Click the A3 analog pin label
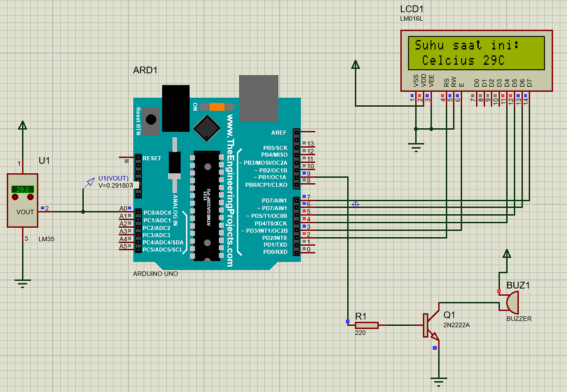This screenshot has height=392, width=567. point(123,231)
